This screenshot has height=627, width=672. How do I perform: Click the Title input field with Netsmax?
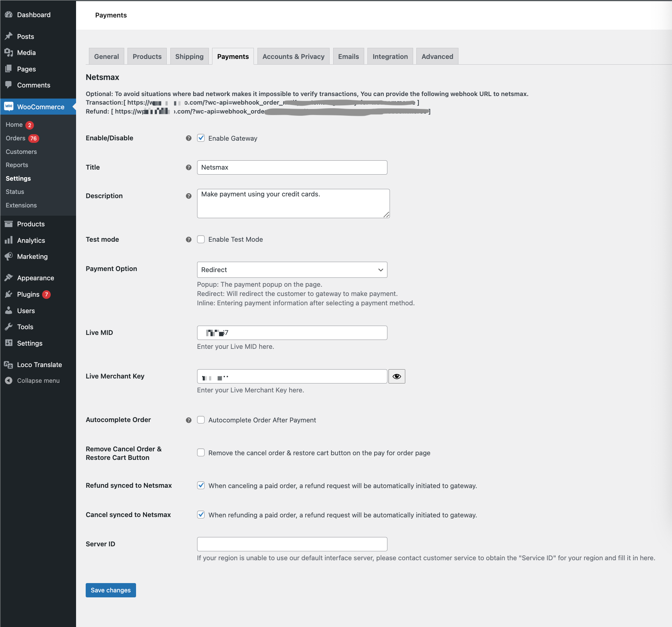[x=292, y=167]
